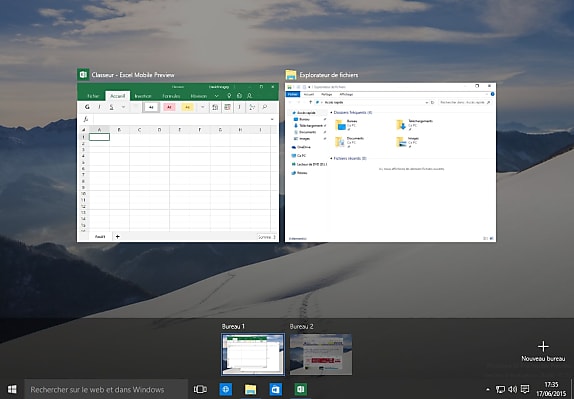Select the Bureau 1 desktop thumbnail
This screenshot has width=574, height=399.
[x=253, y=354]
